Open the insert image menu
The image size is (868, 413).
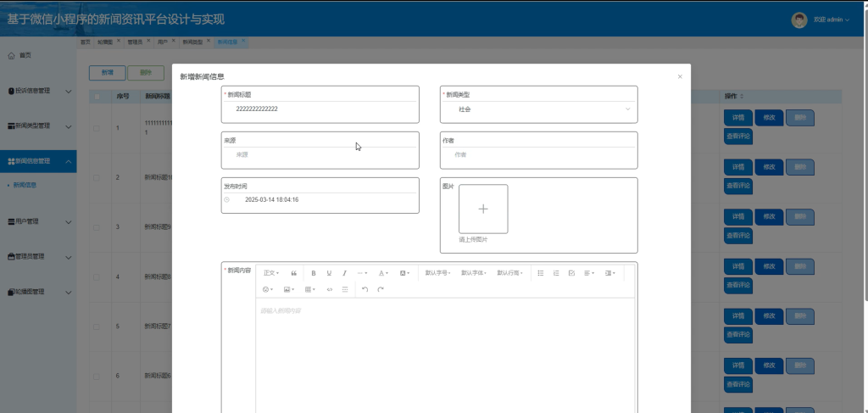(x=288, y=289)
